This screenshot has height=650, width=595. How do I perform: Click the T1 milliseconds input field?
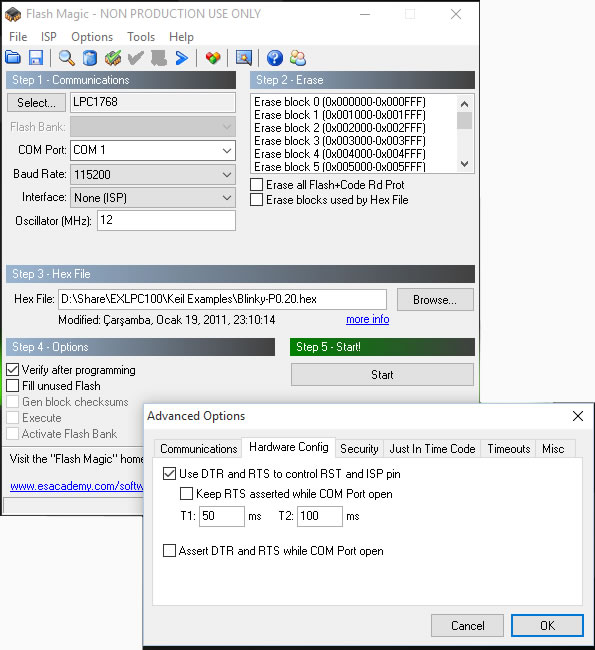pyautogui.click(x=221, y=516)
